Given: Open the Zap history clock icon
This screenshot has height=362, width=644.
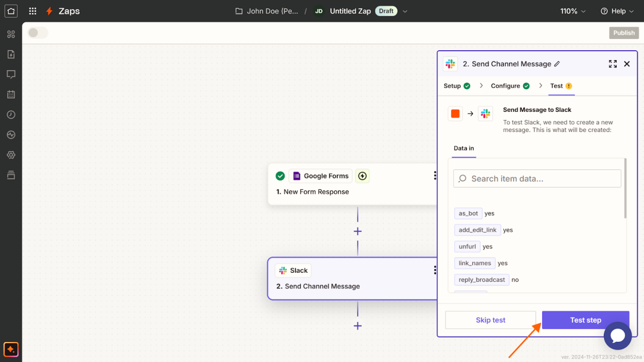Looking at the screenshot, I should [x=11, y=114].
